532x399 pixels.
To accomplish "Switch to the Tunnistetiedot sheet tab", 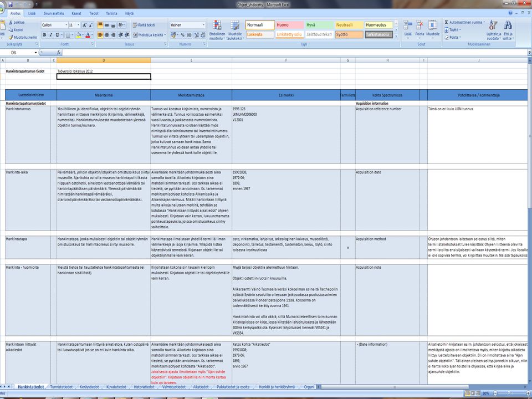I will tap(61, 387).
